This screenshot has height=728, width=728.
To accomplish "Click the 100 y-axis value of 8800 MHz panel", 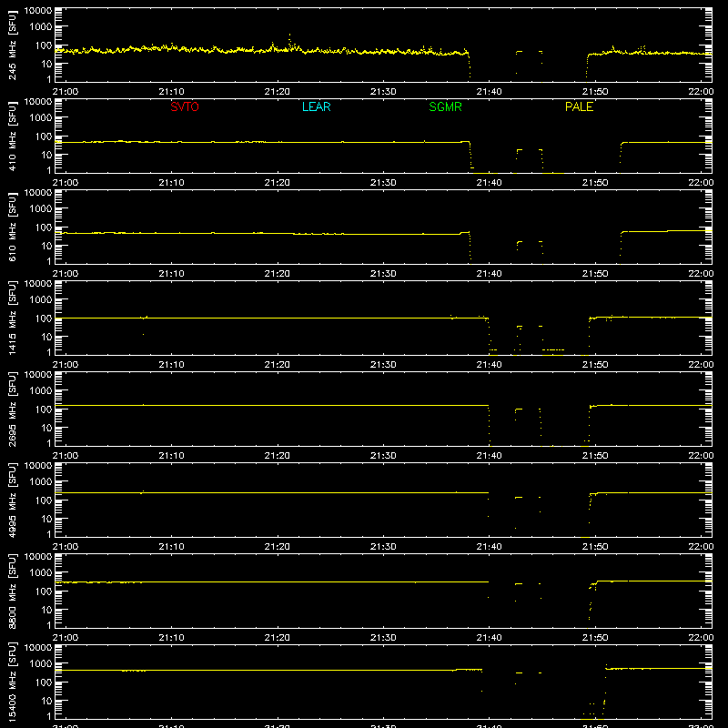I will click(x=44, y=591).
